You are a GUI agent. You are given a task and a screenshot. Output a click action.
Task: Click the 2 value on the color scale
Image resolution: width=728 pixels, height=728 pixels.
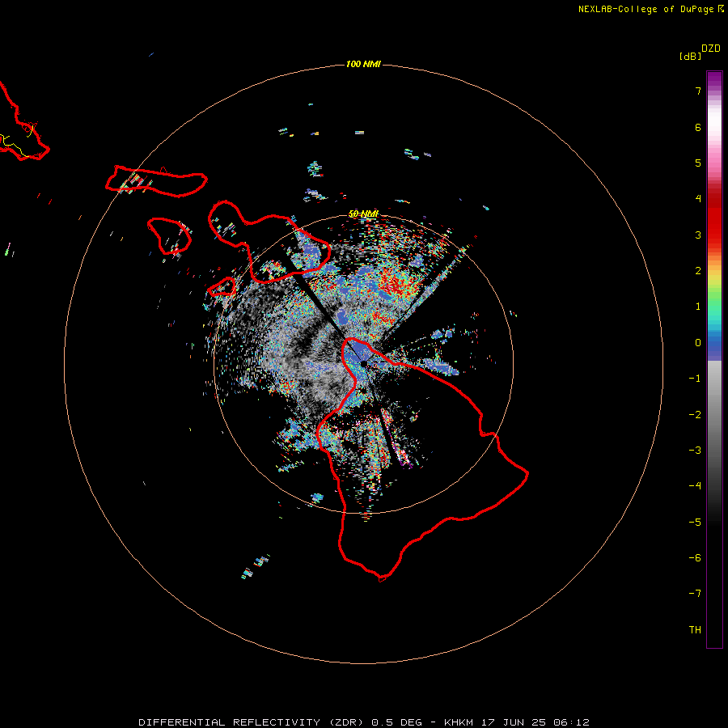pos(698,271)
